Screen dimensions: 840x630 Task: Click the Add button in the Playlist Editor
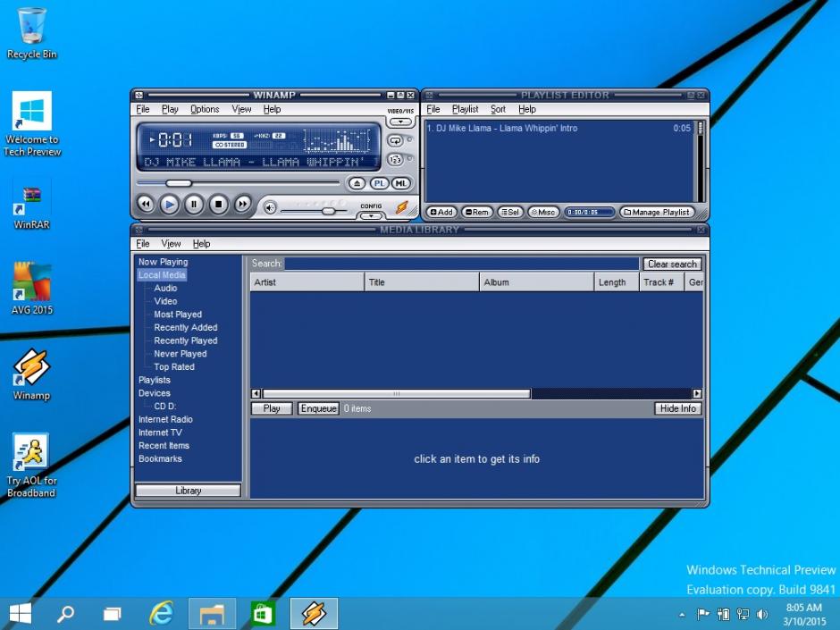(441, 212)
